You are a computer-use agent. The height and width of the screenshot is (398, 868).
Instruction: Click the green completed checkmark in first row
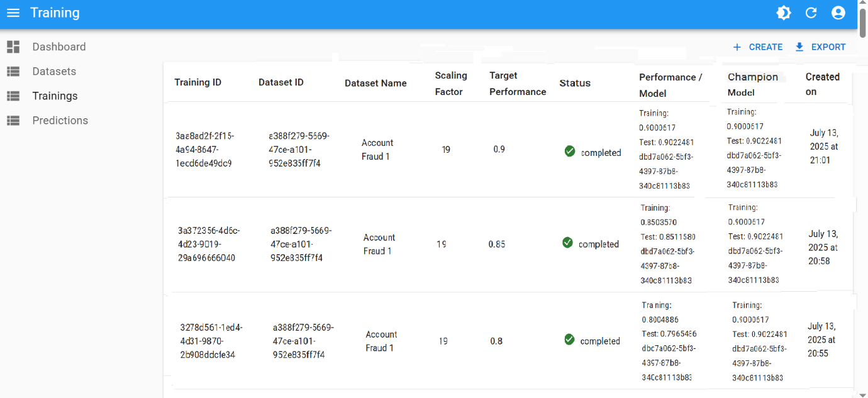coord(570,152)
